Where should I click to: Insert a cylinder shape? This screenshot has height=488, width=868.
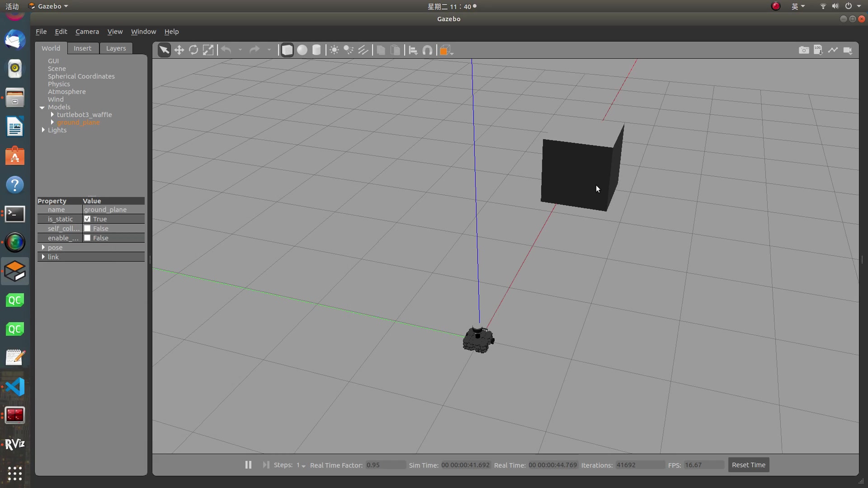316,50
